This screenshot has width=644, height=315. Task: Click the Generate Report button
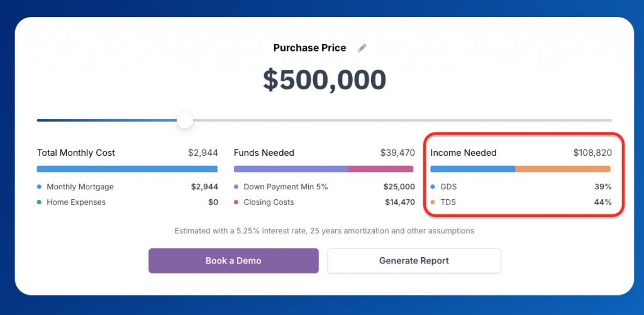point(414,261)
